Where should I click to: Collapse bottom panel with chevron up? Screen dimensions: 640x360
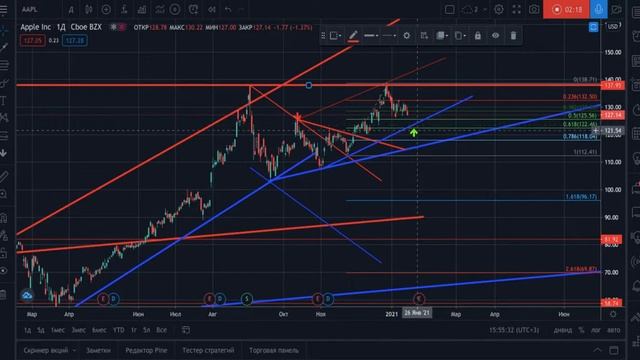pos(598,350)
